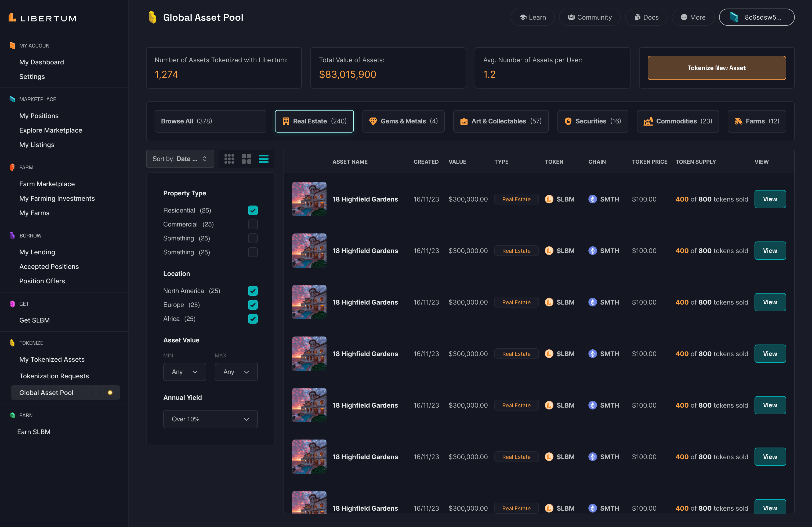This screenshot has width=812, height=527.
Task: Uncheck the Residential property type checkbox
Action: (253, 210)
